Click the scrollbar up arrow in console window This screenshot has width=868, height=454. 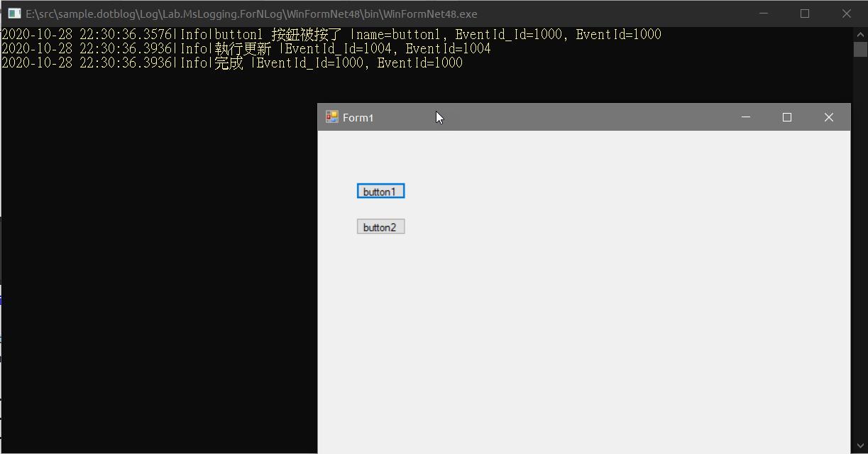pyautogui.click(x=860, y=33)
